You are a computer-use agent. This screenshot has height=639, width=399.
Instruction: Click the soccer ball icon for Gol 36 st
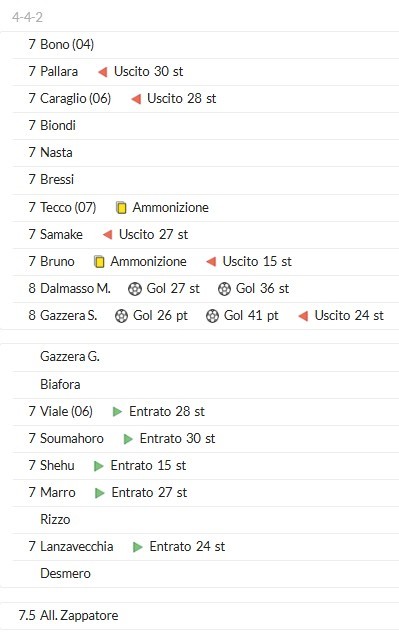click(x=224, y=289)
